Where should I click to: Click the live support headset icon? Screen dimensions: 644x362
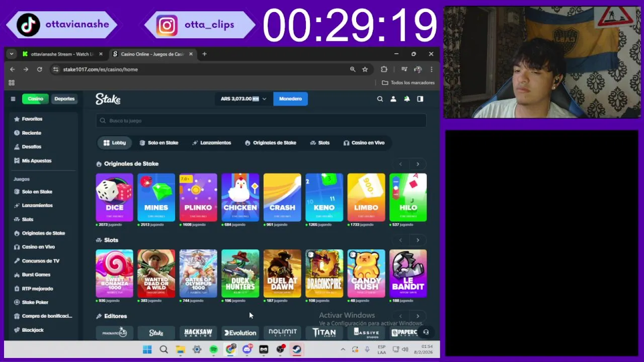426,332
